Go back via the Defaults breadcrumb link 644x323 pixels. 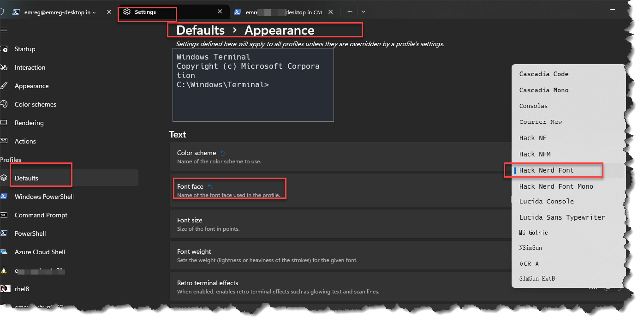tap(200, 30)
